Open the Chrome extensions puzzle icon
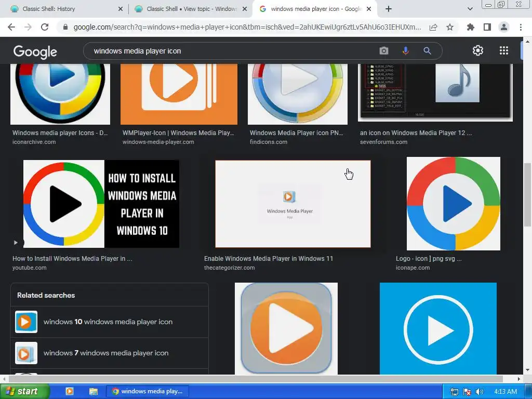 pyautogui.click(x=470, y=27)
